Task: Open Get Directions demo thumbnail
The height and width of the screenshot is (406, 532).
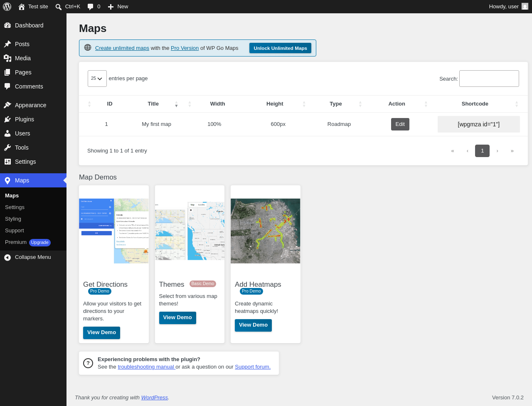Action: (x=114, y=231)
